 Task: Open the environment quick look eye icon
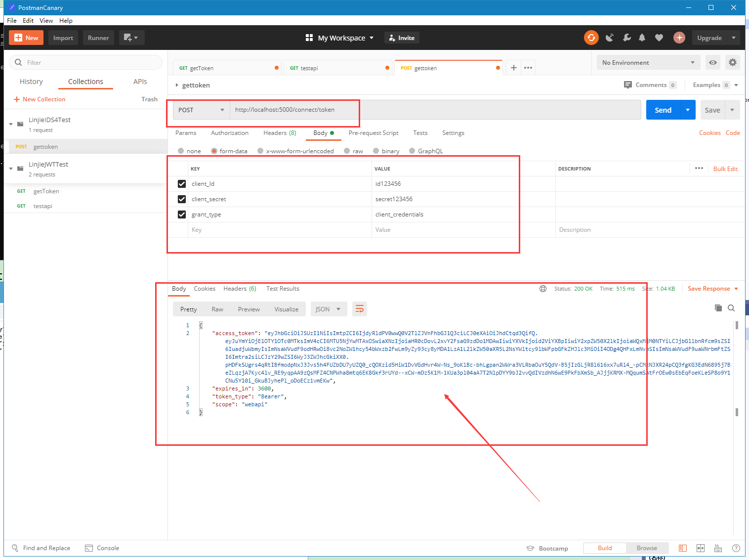point(712,62)
